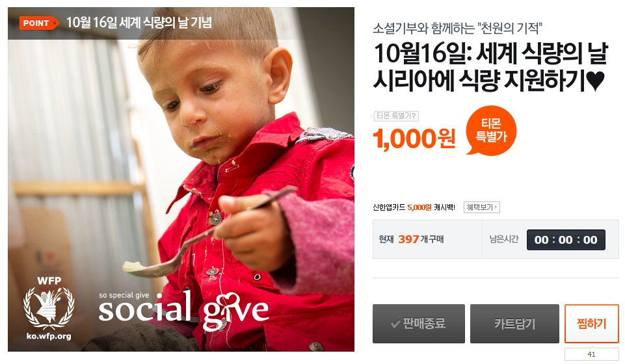Click the 신한앱카드 5,000원 캐시백 text
Screen dimensions: 625x364
coord(414,207)
